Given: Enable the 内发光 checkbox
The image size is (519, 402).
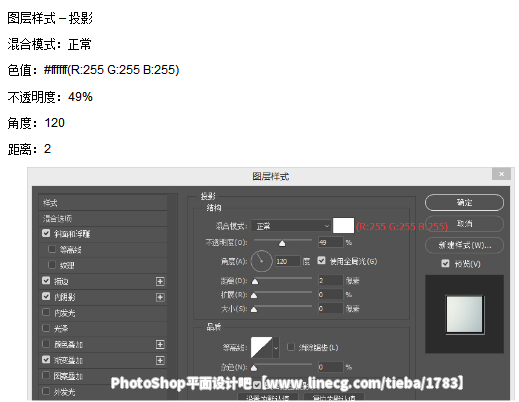Looking at the screenshot, I should (x=46, y=312).
